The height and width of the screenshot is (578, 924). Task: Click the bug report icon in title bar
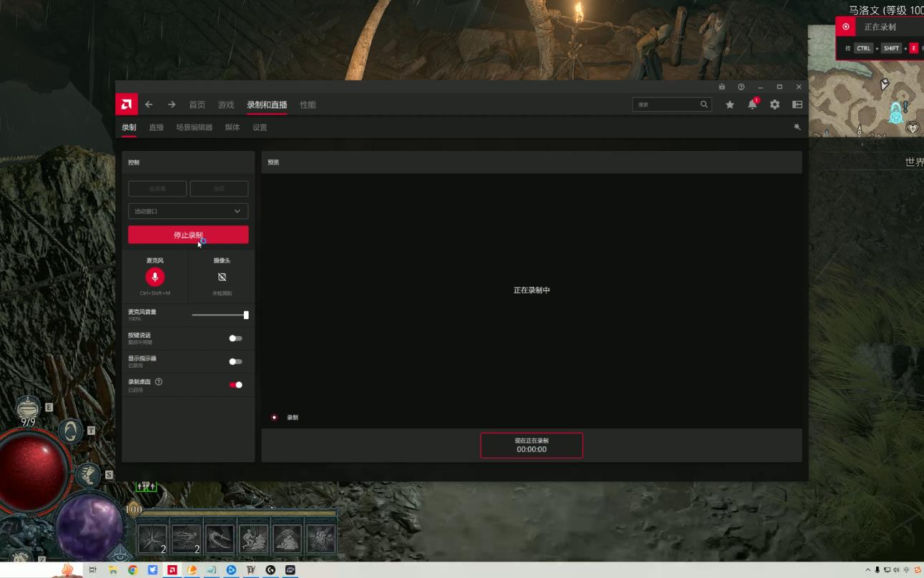point(722,87)
